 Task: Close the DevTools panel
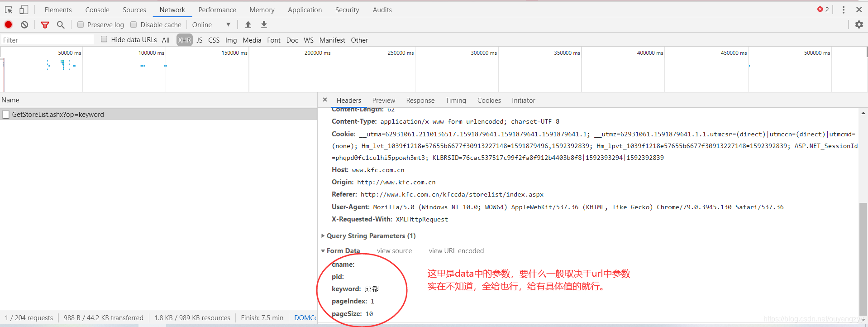(859, 10)
